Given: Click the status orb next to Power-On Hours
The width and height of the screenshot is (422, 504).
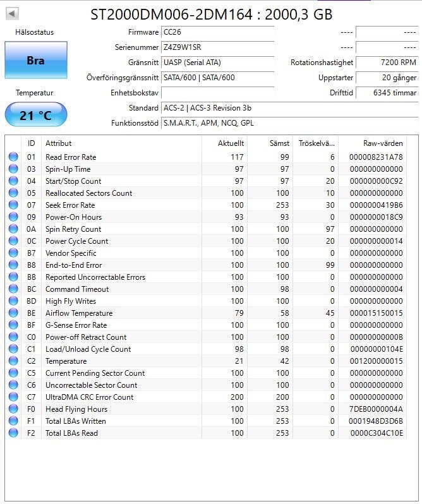Looking at the screenshot, I should point(13,217).
